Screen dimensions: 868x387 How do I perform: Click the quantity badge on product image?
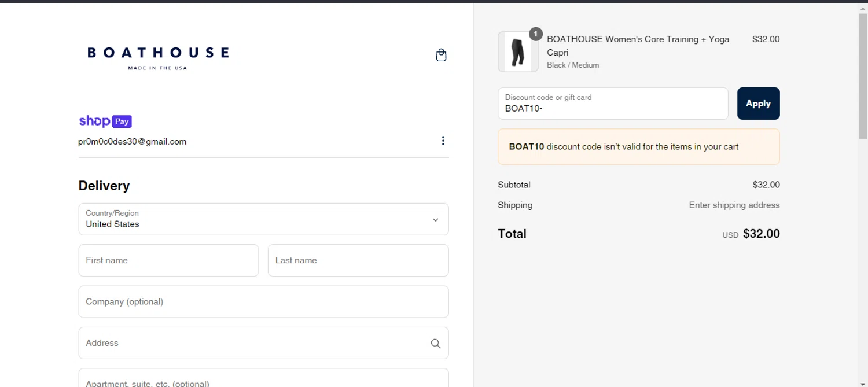pos(536,34)
